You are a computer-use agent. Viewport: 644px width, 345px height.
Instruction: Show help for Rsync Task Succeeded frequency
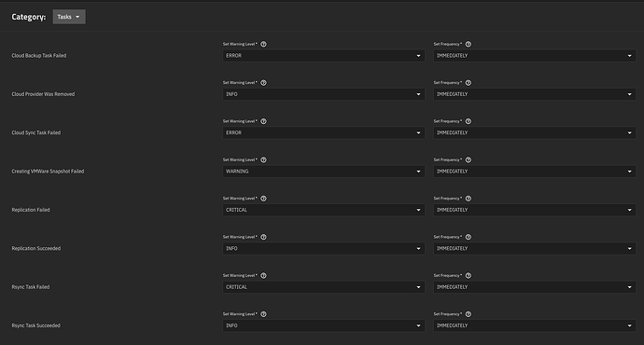(x=469, y=314)
